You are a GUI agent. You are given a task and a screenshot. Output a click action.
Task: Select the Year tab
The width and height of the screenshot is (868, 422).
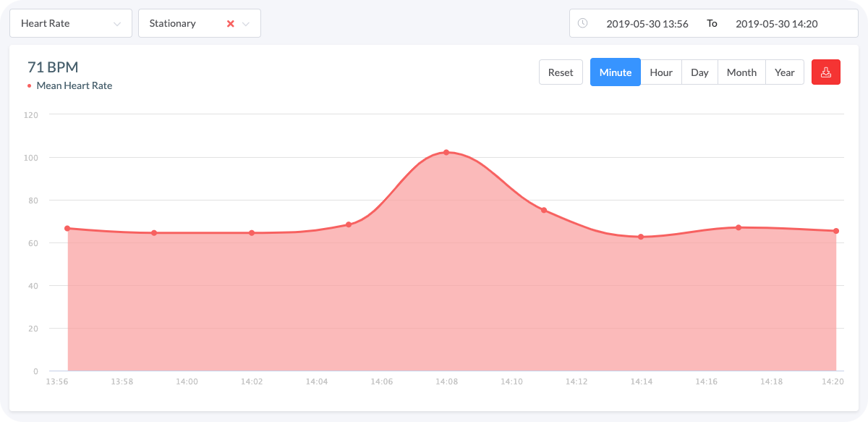785,72
